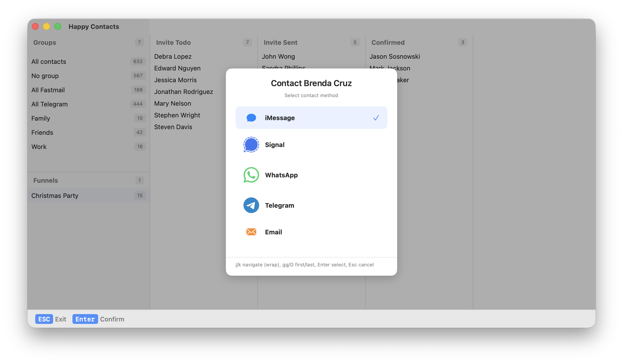The width and height of the screenshot is (623, 364).
Task: Collapse the Groups section header
Action: coord(45,42)
